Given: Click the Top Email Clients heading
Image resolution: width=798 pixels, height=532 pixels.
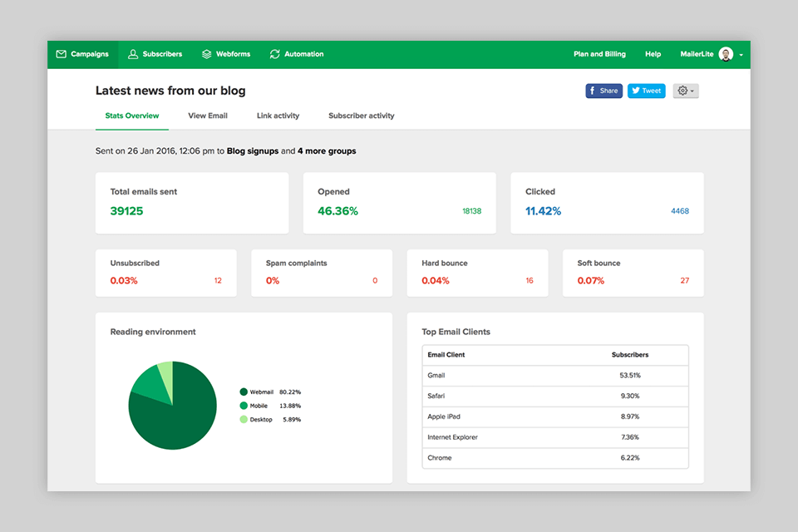Looking at the screenshot, I should (x=456, y=332).
